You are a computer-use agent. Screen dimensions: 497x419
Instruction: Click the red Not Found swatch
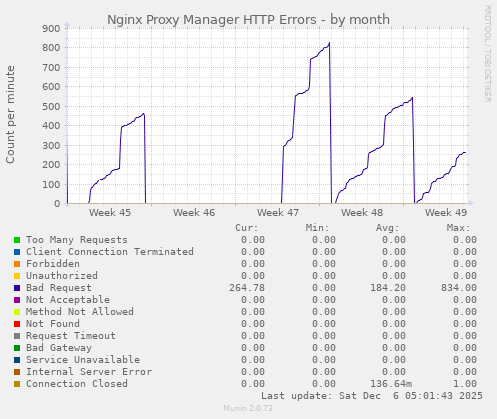(x=17, y=324)
